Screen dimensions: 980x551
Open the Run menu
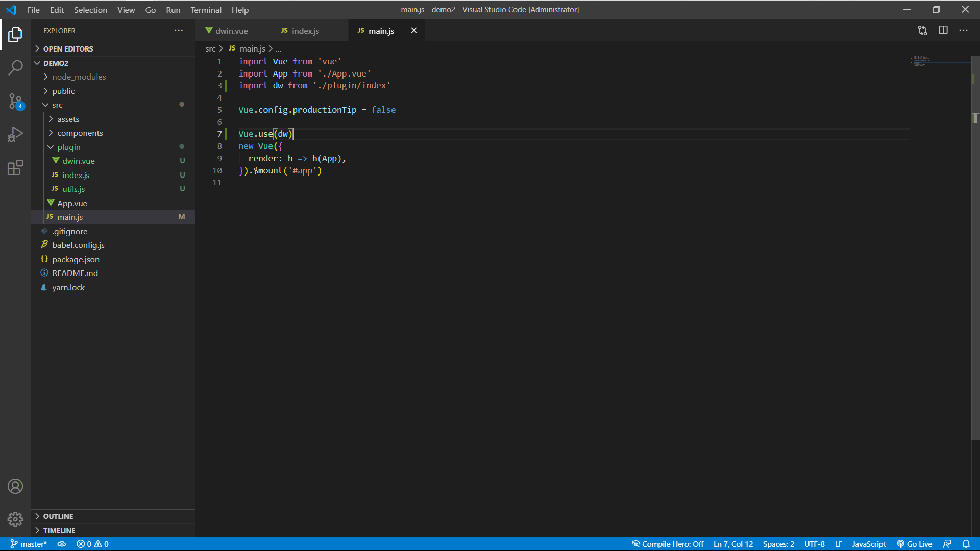click(x=173, y=10)
